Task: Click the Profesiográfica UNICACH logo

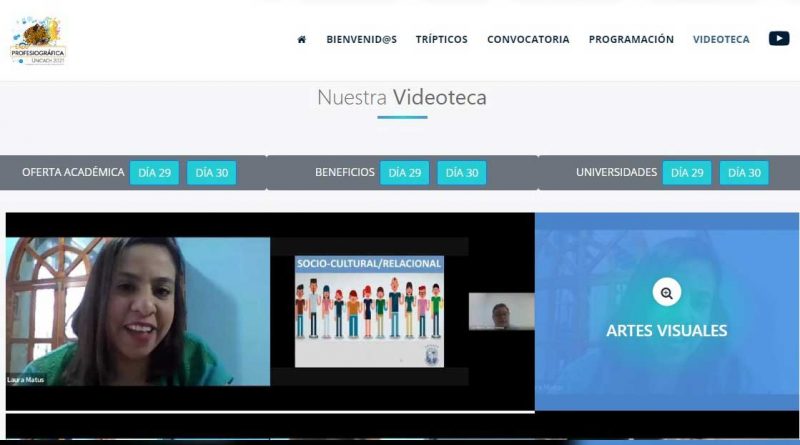Action: 38,41
